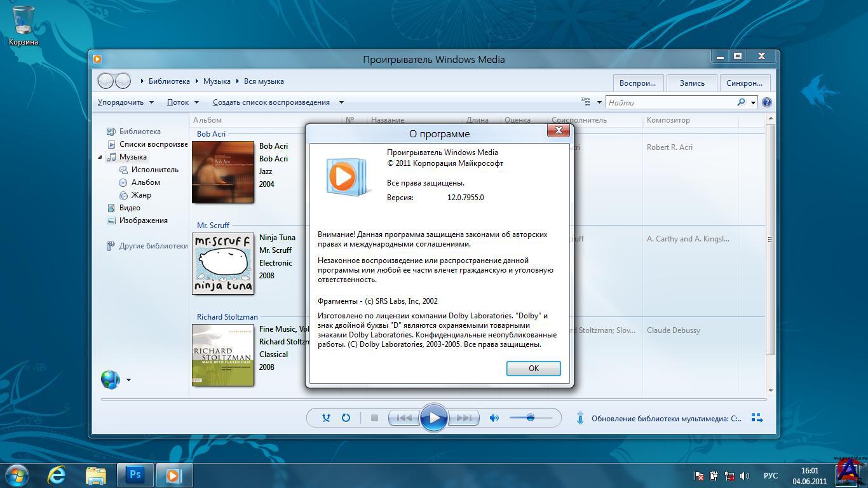868x488 pixels.
Task: Click OK in the О программе dialog
Action: pos(533,369)
